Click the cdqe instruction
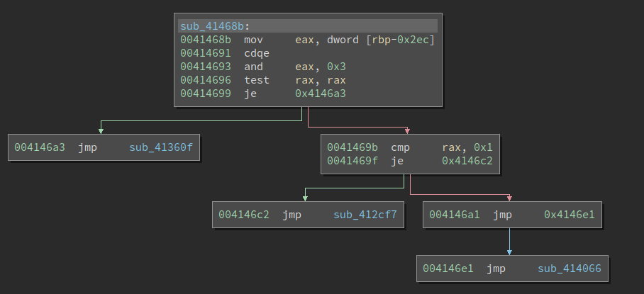Screen dimensions: 644x294 click(256, 53)
